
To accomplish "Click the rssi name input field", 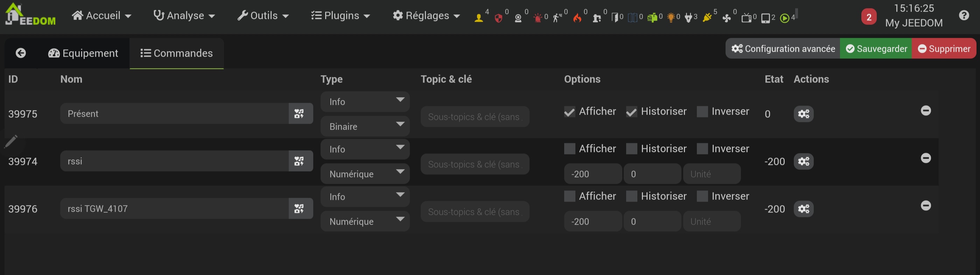I will [174, 161].
